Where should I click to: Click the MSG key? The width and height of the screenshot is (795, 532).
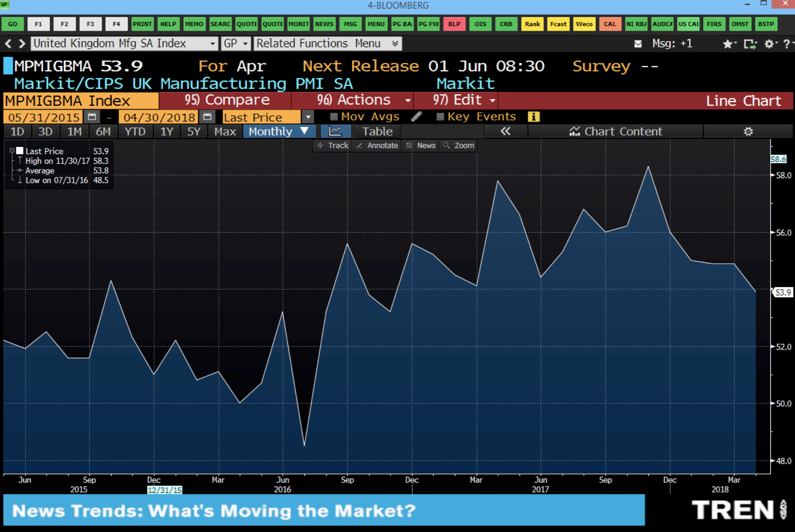click(350, 24)
